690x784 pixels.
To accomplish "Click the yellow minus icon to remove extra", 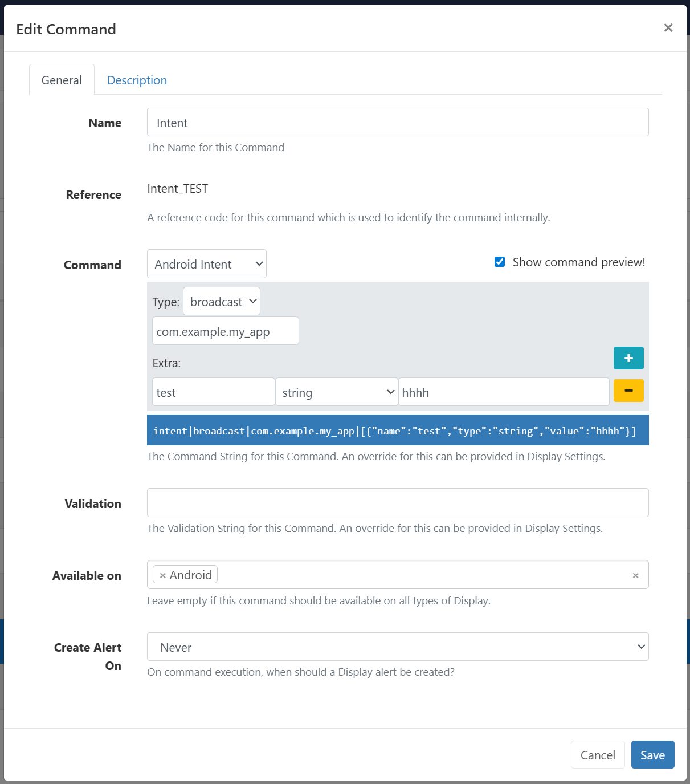I will 628,391.
